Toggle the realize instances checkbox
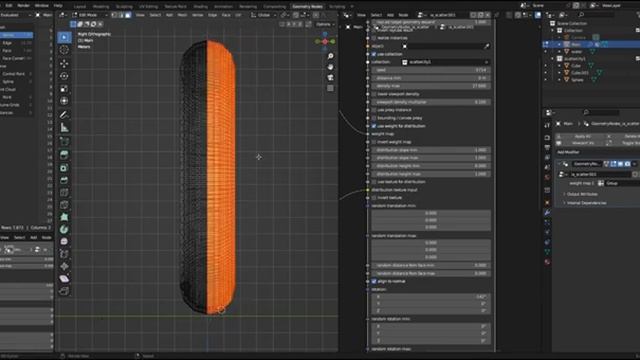The width and height of the screenshot is (640, 360). point(374,38)
